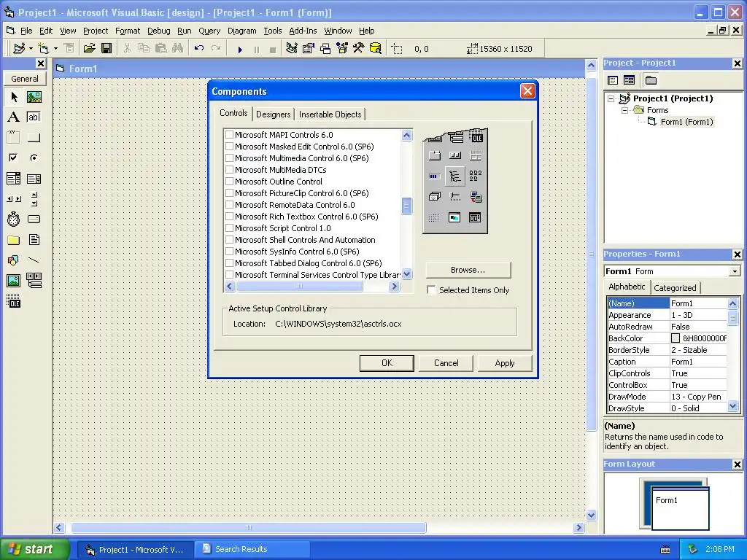Click the Add Standard EXE Project toolbar icon

[19, 49]
